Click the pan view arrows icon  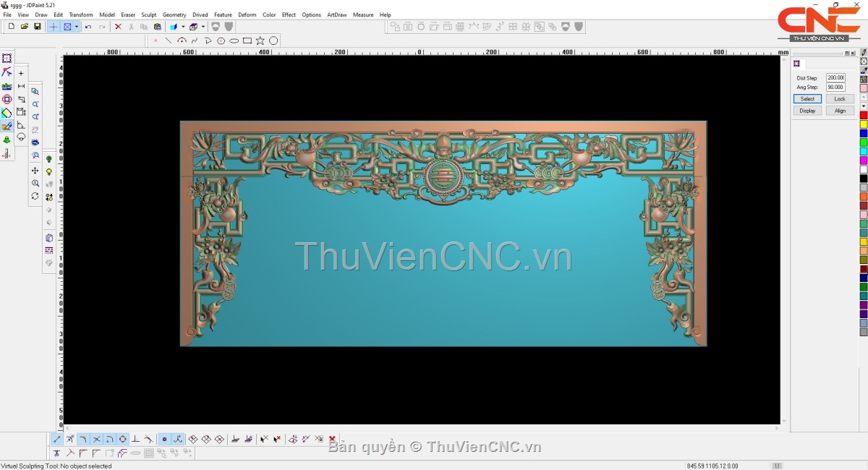[35, 171]
